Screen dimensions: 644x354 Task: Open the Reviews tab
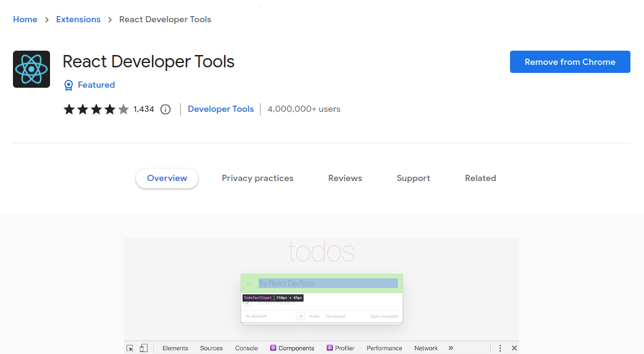[345, 178]
